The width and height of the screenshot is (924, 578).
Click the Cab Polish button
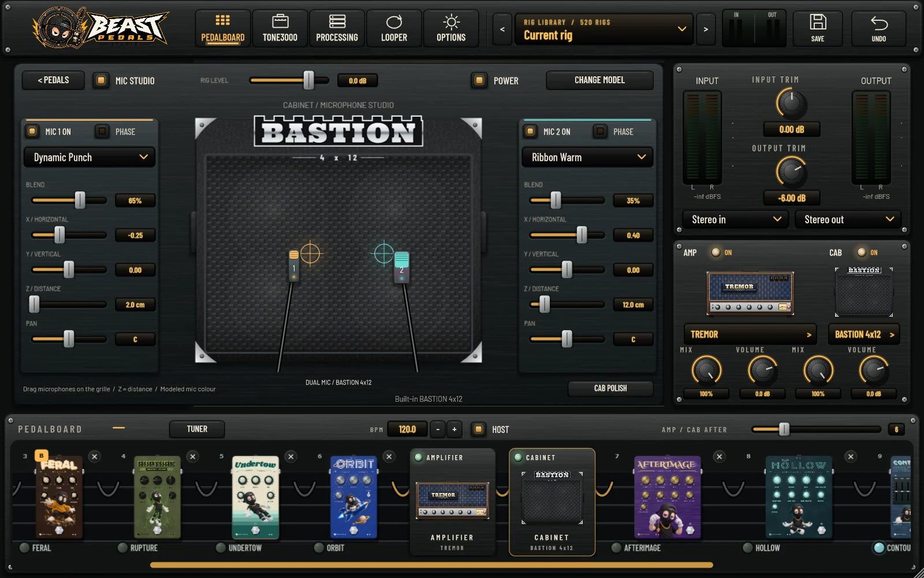pyautogui.click(x=610, y=388)
